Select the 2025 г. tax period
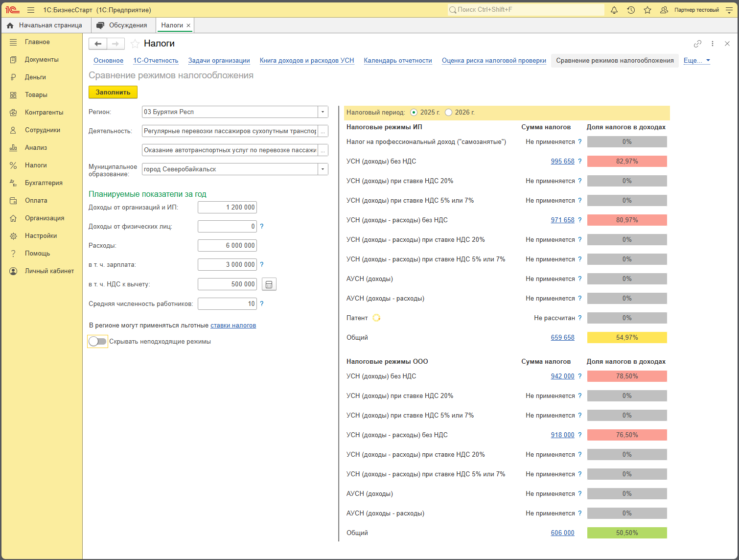This screenshot has width=739, height=560. (x=414, y=113)
